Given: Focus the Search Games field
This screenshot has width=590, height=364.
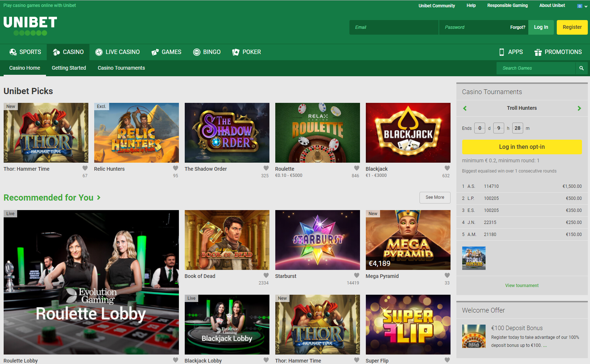Looking at the screenshot, I should pyautogui.click(x=536, y=68).
